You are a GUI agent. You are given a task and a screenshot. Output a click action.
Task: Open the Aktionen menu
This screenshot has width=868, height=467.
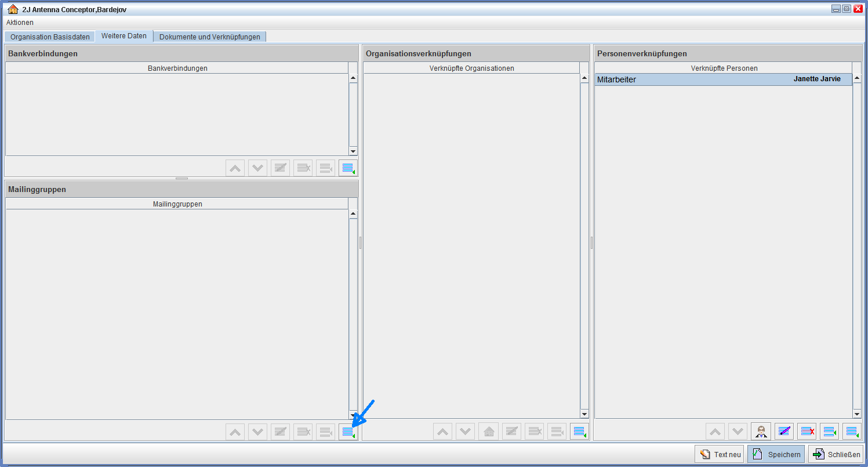point(20,23)
